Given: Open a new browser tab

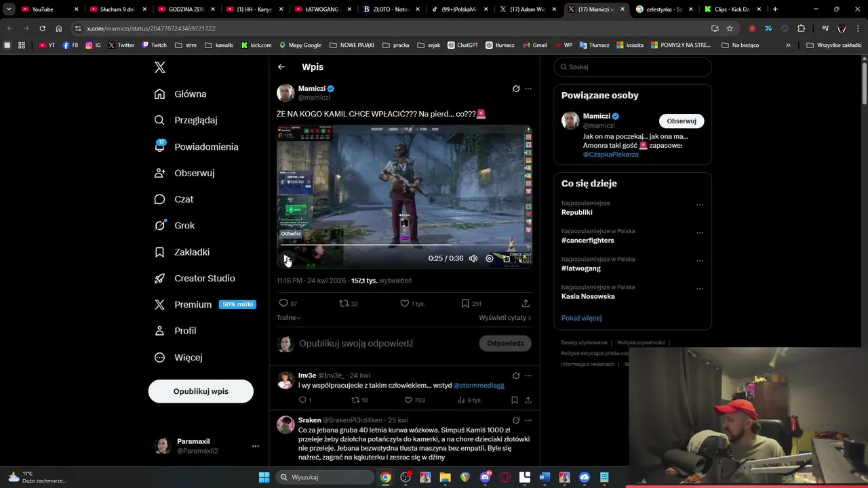Looking at the screenshot, I should click(775, 9).
